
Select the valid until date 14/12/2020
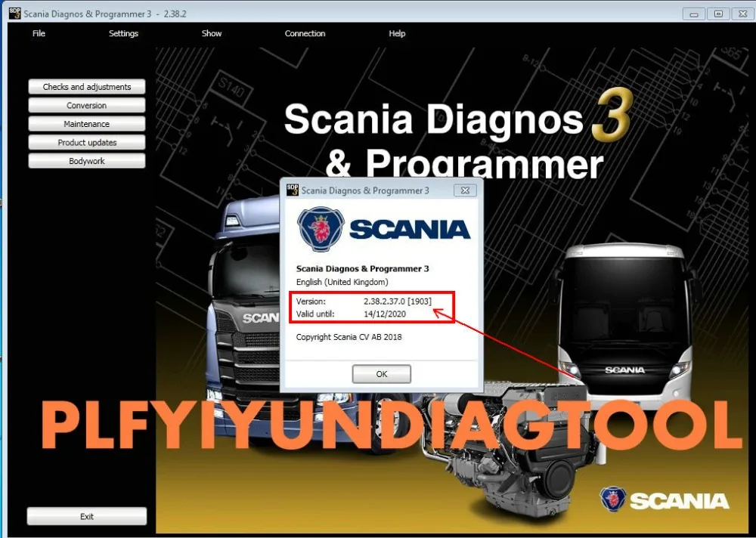(x=385, y=314)
